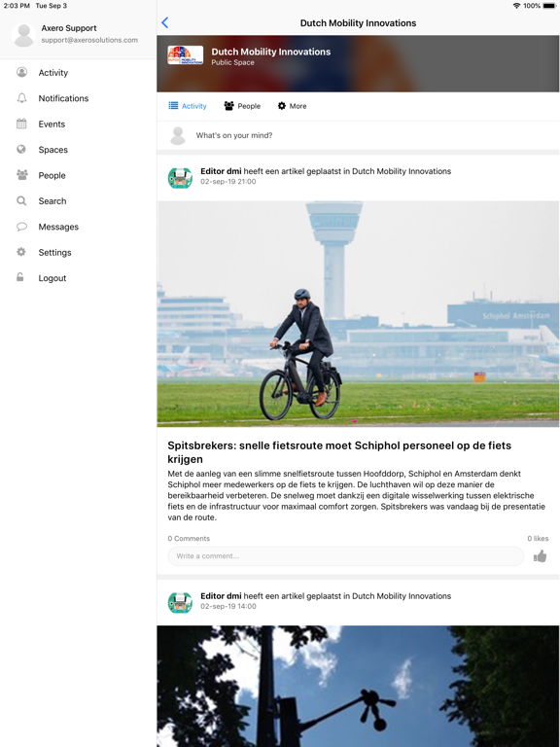560x747 pixels.
Task: Focus the "What's on your mind?" field
Action: tap(358, 135)
